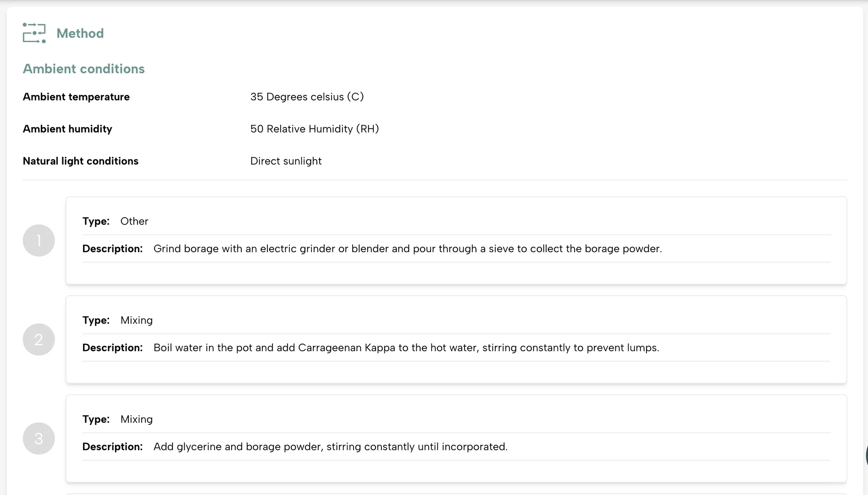Select the 35 Degrees celsius value
Screen dimensions: 868x495
point(307,97)
